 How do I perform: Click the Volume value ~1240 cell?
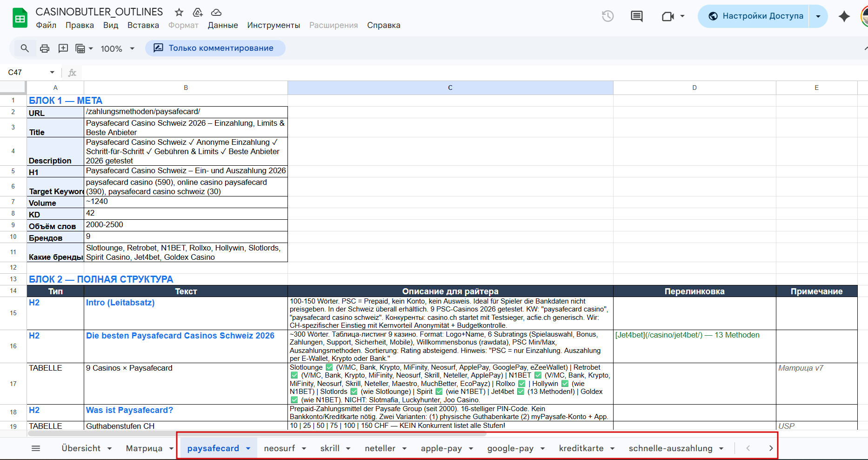[x=186, y=202]
